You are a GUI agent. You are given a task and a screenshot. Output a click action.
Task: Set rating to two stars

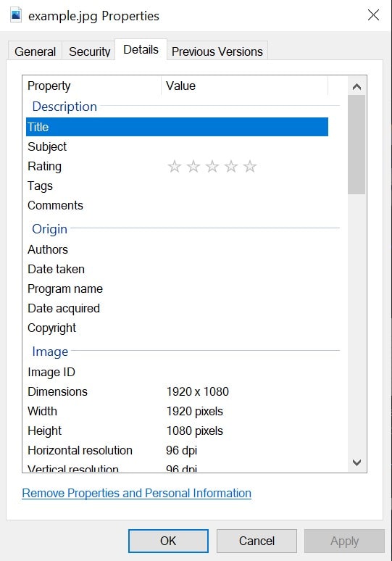[x=193, y=167]
